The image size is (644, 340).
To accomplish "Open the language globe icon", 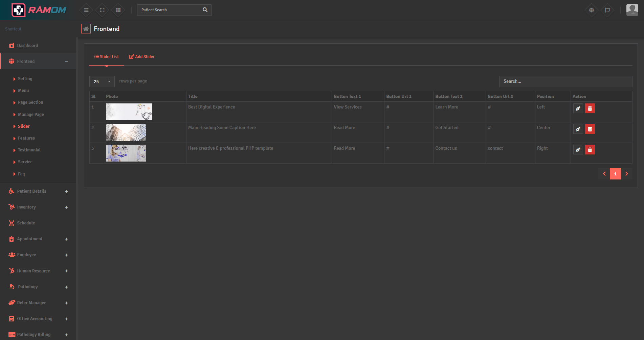I will tap(591, 10).
